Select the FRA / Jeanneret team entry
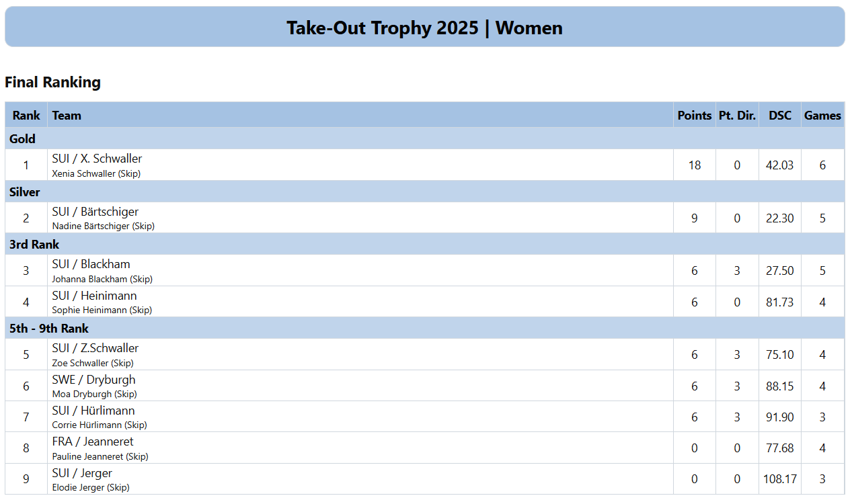This screenshot has height=504, width=852. [x=92, y=442]
